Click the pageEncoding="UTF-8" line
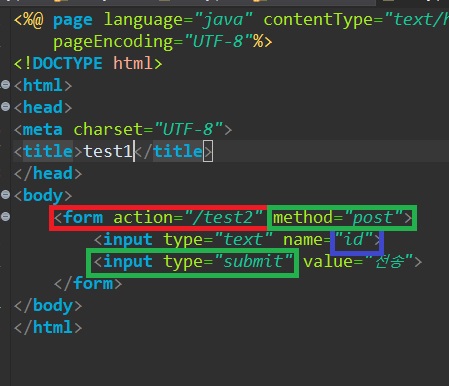This screenshot has height=386, width=449. (x=163, y=42)
